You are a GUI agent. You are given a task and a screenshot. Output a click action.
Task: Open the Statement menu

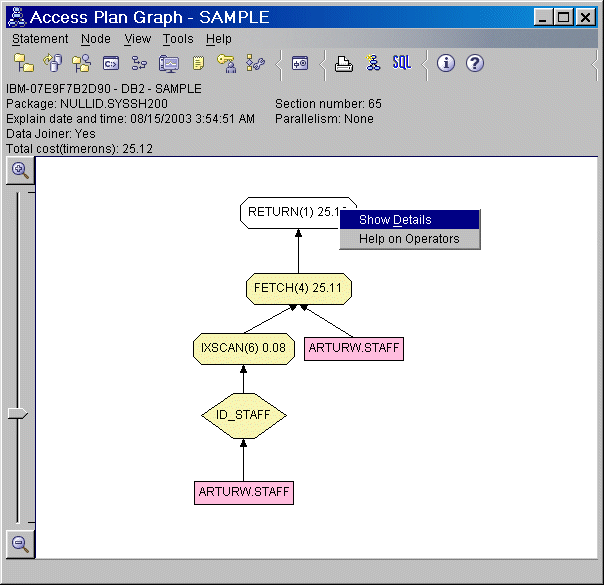coord(40,39)
